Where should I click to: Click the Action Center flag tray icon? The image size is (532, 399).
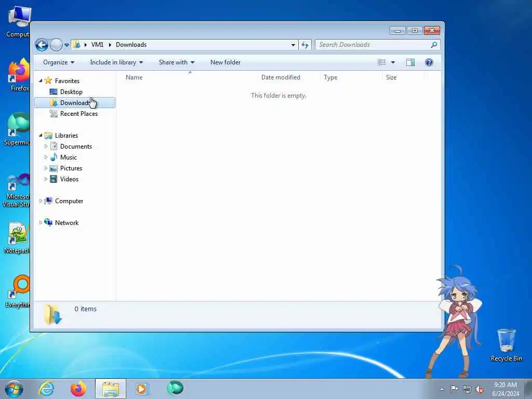pos(454,389)
